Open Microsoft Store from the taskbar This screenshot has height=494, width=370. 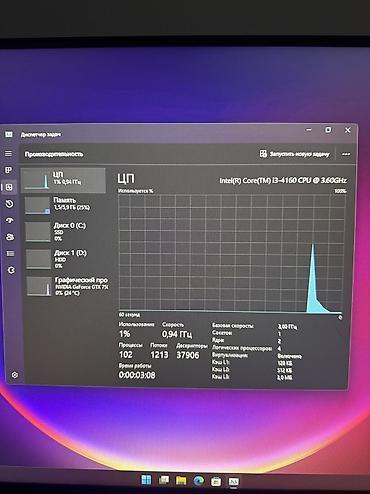click(216, 481)
